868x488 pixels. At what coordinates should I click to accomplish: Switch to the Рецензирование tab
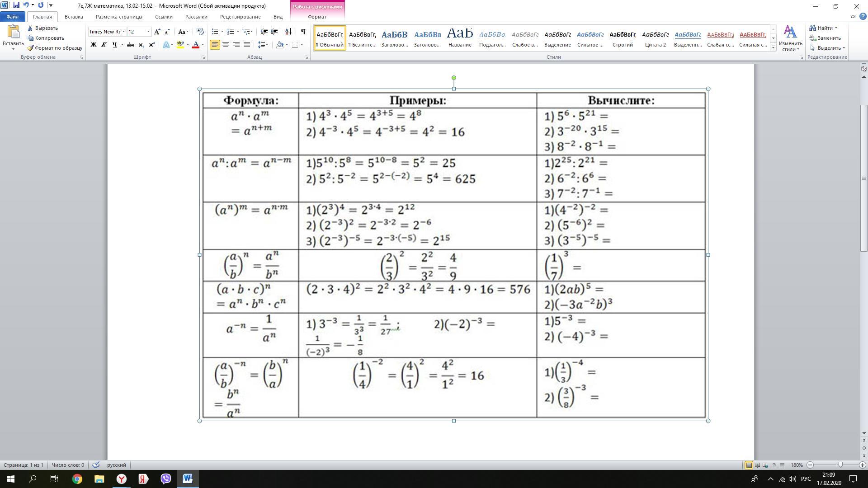(240, 17)
